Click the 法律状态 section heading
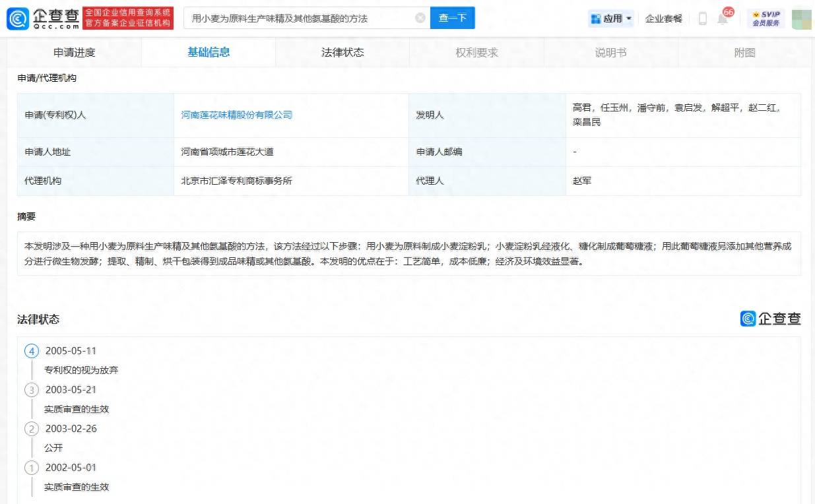 point(38,319)
